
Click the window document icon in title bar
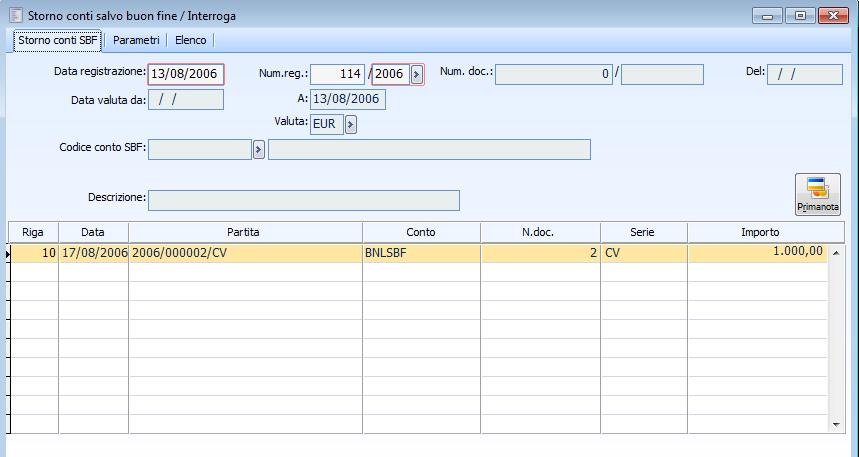(16, 15)
